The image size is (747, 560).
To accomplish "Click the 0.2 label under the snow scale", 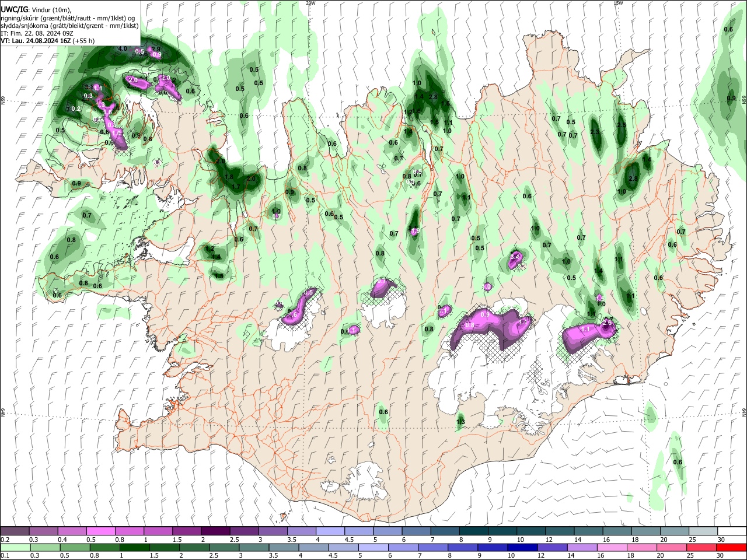I will tap(5, 540).
